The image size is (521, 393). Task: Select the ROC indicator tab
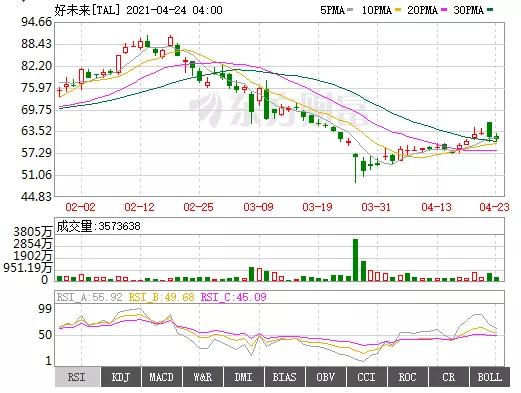[408, 377]
